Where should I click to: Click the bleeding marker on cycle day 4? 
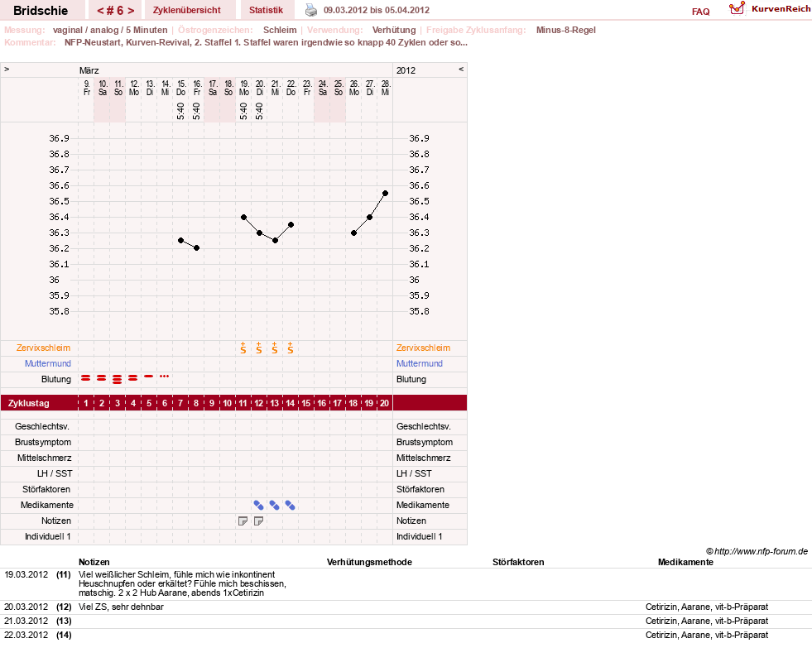click(x=133, y=378)
